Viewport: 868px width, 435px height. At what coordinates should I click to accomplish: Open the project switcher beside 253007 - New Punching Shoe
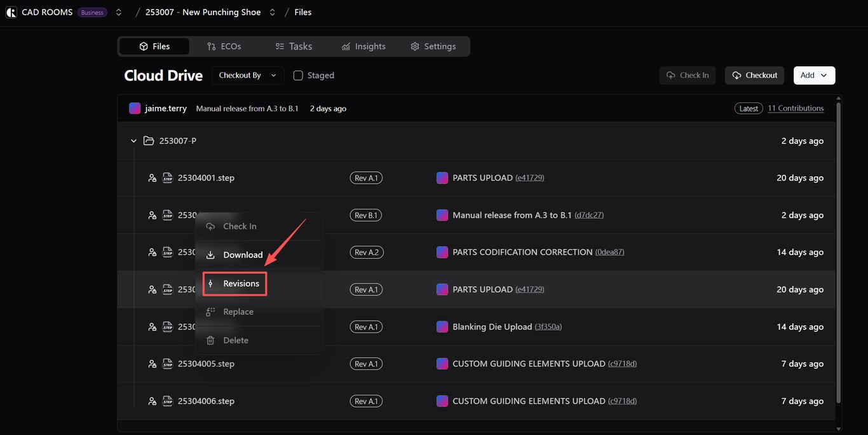[x=273, y=12]
